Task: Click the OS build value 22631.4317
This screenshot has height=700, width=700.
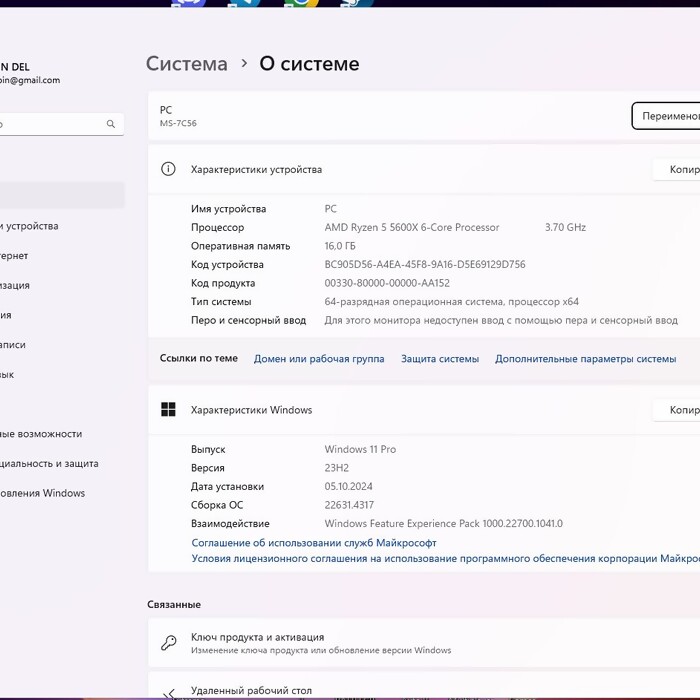Action: pos(349,505)
